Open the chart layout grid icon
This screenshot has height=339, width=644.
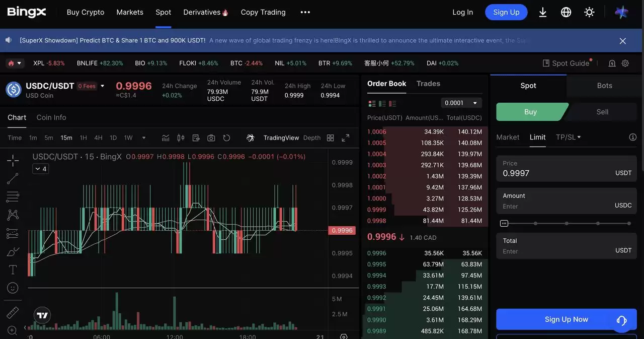[x=330, y=137]
